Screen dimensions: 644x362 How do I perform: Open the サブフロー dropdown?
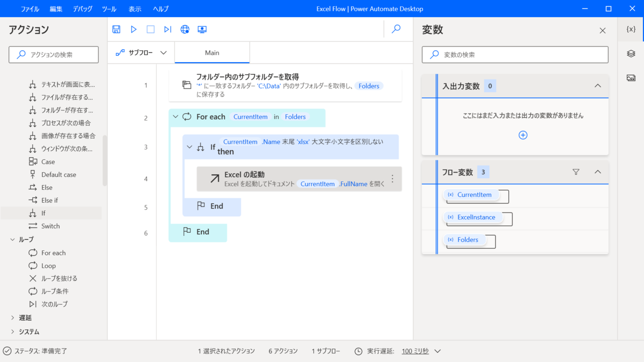click(142, 53)
